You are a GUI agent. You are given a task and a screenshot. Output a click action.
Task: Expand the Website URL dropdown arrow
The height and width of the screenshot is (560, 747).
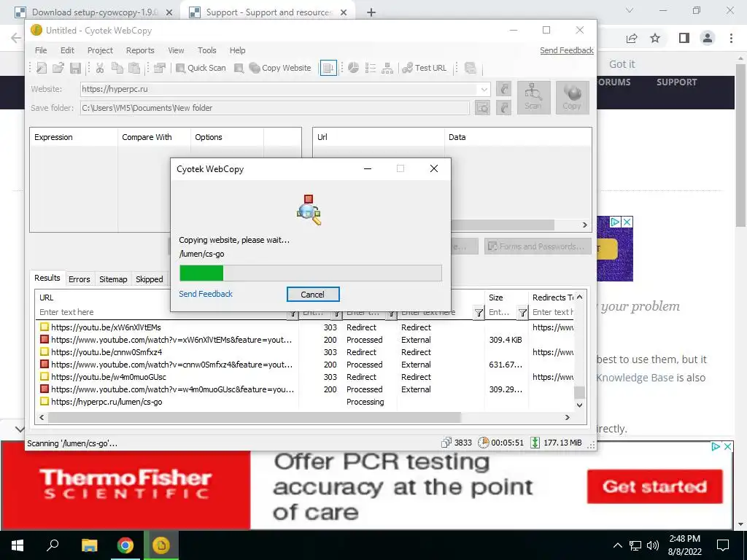(x=484, y=89)
